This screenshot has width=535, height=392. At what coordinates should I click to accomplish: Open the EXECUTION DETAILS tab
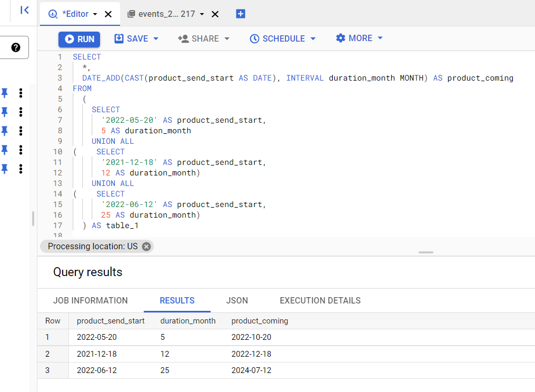[x=320, y=300]
